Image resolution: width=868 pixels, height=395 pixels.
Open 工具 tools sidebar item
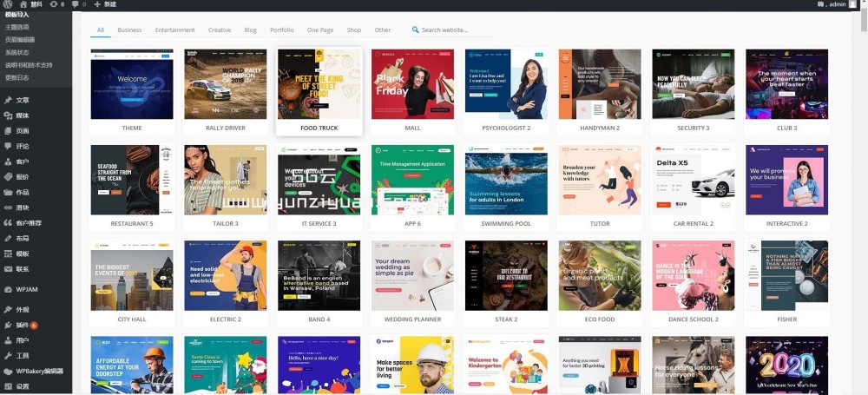pos(23,356)
